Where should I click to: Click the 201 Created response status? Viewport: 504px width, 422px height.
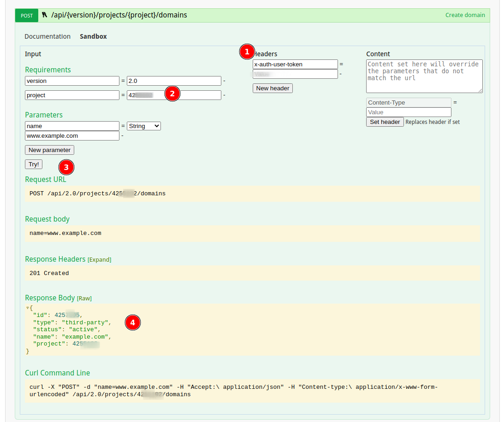point(49,273)
